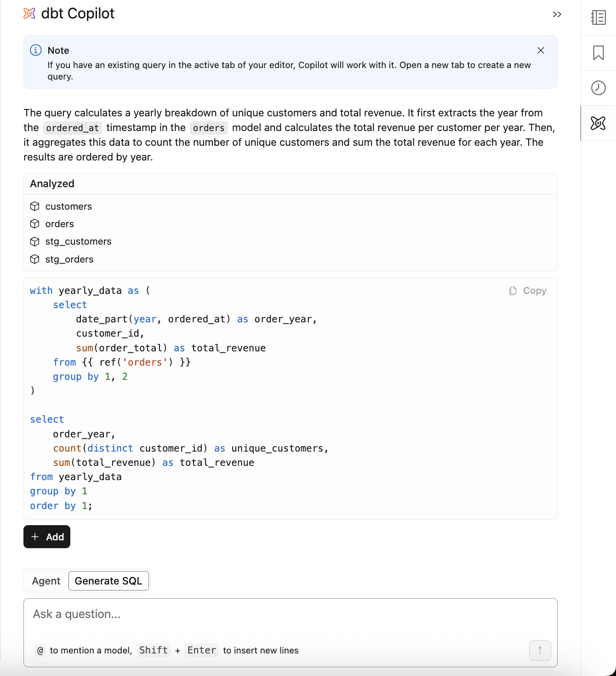Open the bookmark icon in right sidebar
The height and width of the screenshot is (676, 616).
point(598,53)
